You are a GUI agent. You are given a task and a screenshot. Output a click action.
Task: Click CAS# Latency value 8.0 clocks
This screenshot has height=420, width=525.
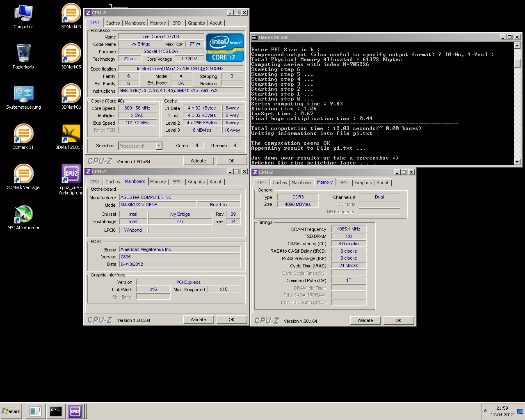point(349,244)
